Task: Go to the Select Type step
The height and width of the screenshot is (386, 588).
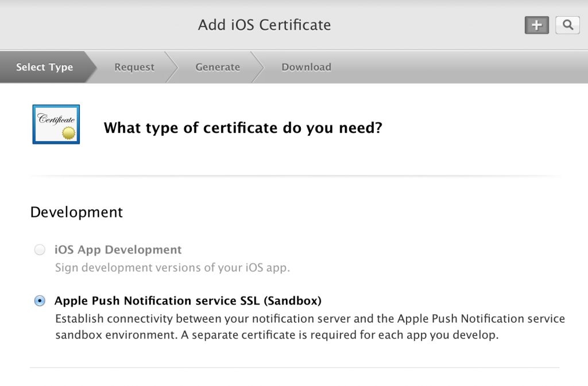Action: point(45,67)
